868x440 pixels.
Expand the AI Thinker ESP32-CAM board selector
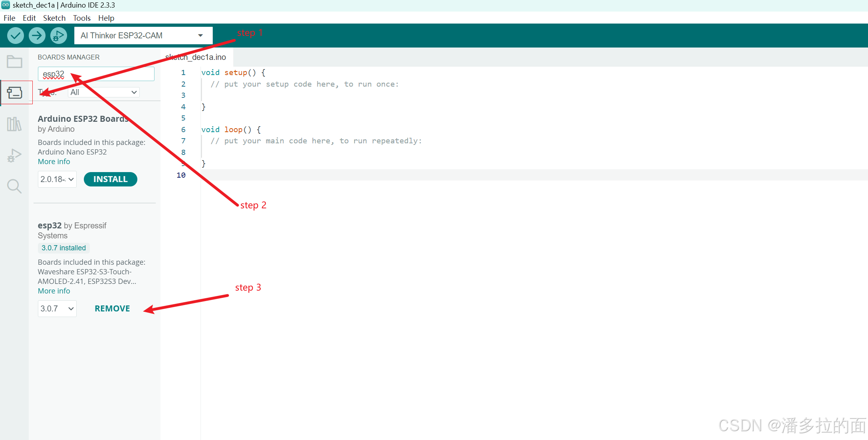click(143, 36)
